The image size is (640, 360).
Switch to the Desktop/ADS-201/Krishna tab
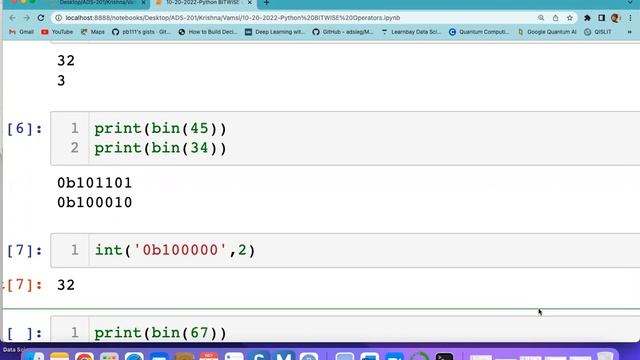point(97,3)
